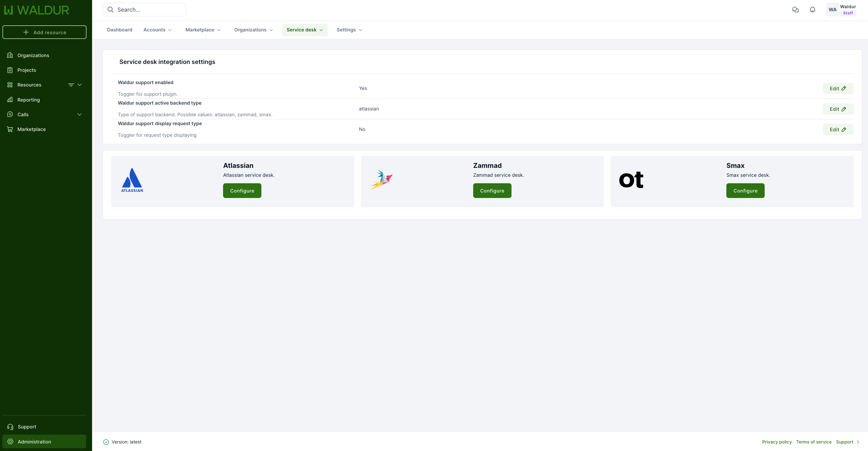Open the chat messages icon
The width and height of the screenshot is (868, 451).
coord(795,10)
